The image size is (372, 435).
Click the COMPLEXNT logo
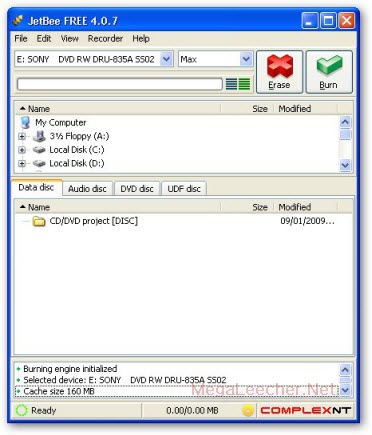click(x=306, y=411)
